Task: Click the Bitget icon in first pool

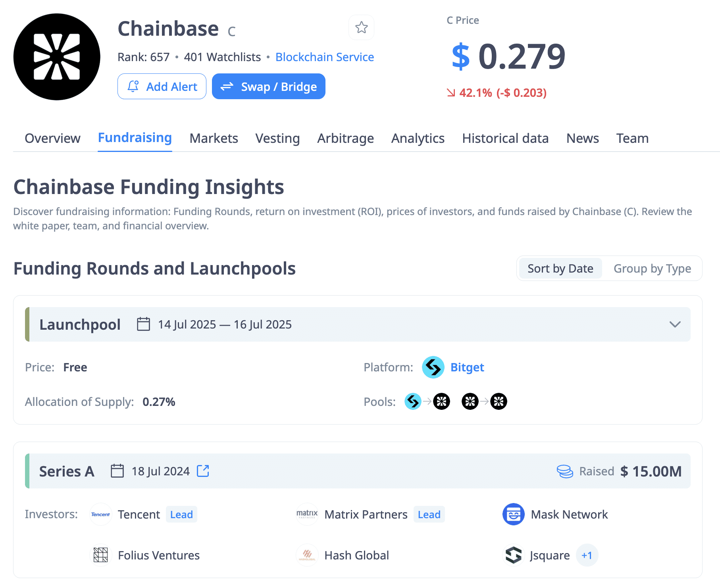Action: point(413,402)
